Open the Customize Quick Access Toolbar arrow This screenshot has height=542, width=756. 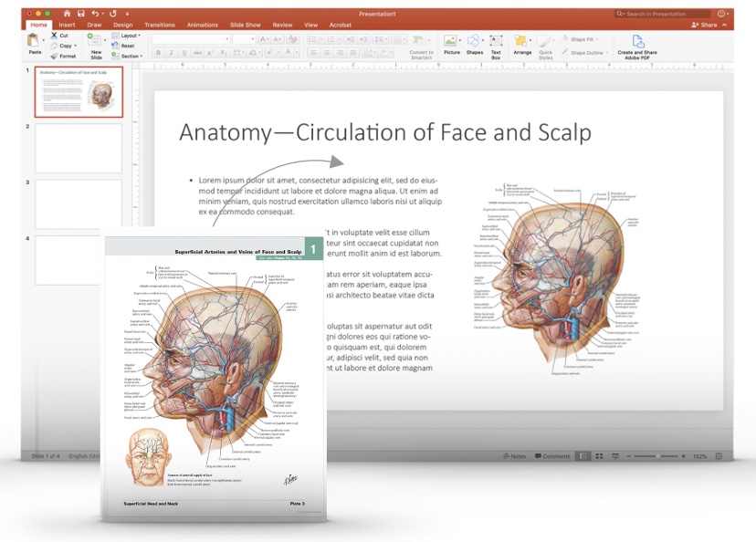click(x=127, y=14)
